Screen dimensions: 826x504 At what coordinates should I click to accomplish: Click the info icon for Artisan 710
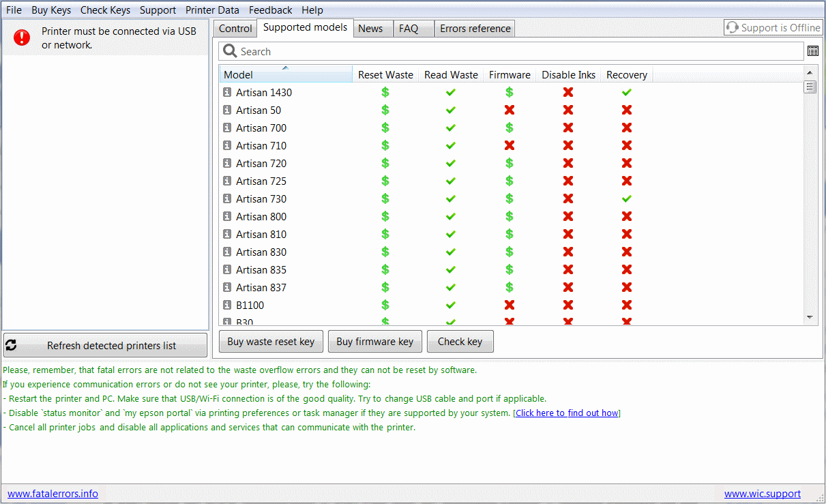click(227, 146)
